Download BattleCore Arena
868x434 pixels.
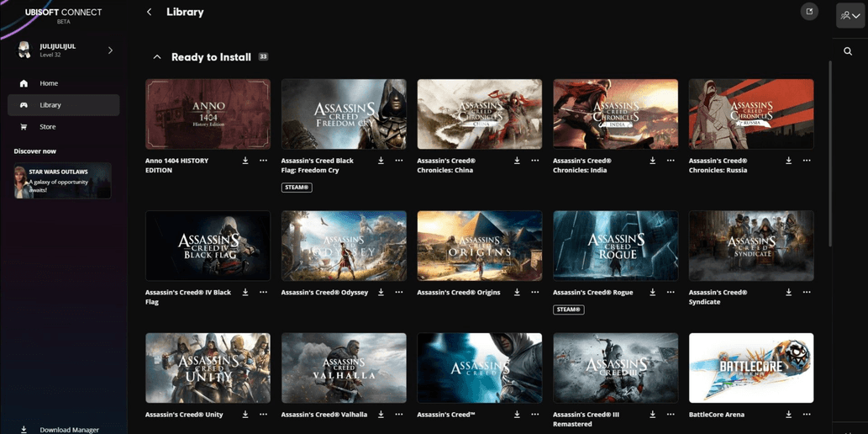(x=789, y=414)
